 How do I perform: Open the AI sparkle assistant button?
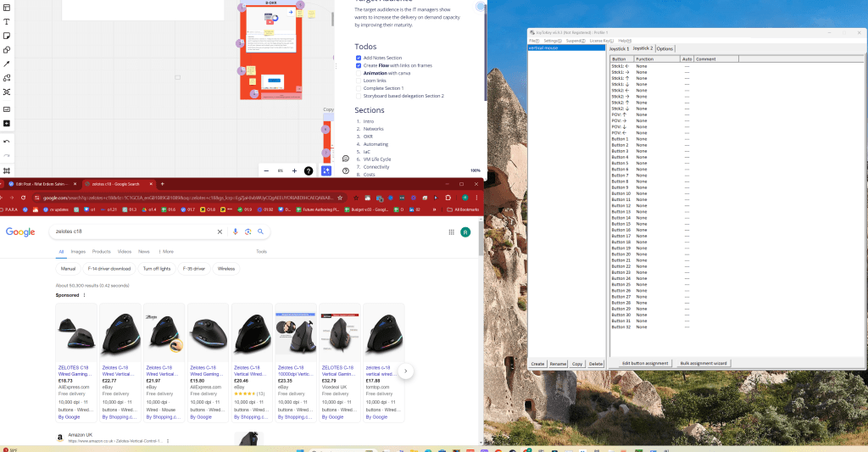(x=326, y=171)
